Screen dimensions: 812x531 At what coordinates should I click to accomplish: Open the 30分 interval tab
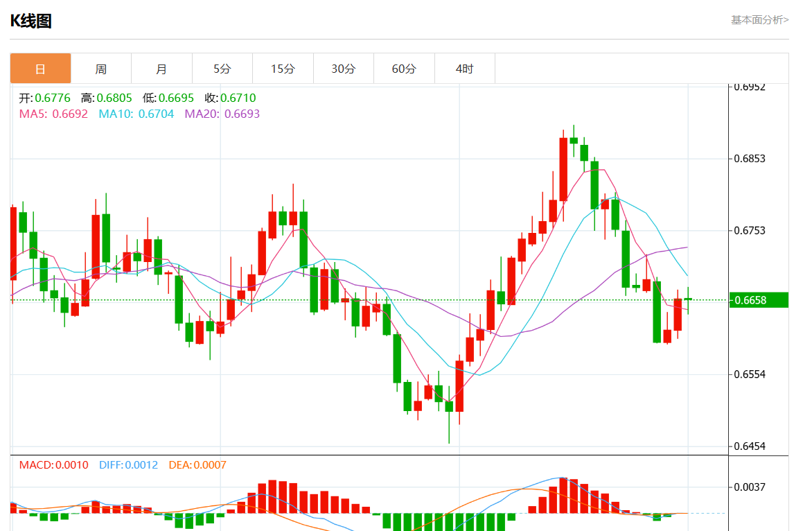point(344,69)
